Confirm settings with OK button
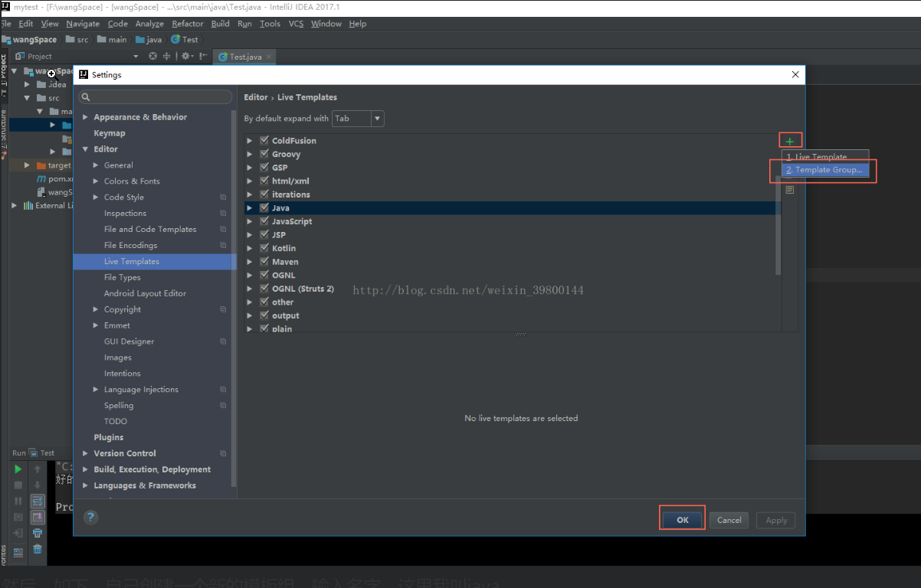 pyautogui.click(x=681, y=519)
